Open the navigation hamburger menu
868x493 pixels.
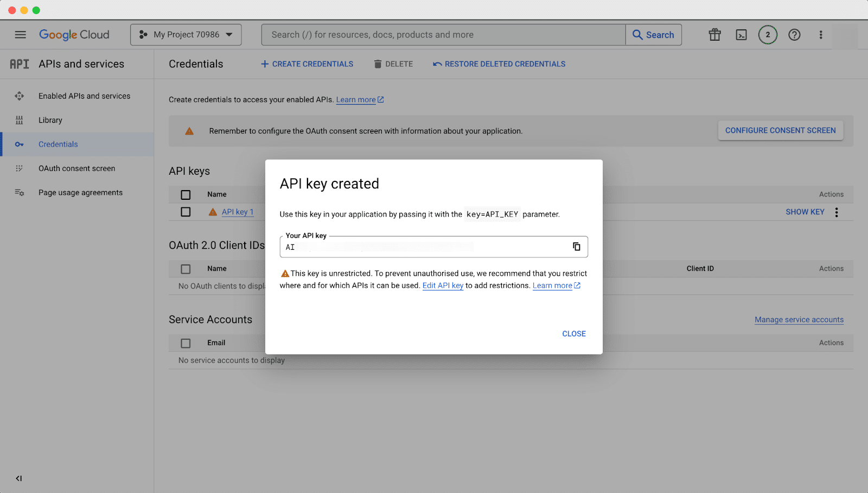[20, 34]
